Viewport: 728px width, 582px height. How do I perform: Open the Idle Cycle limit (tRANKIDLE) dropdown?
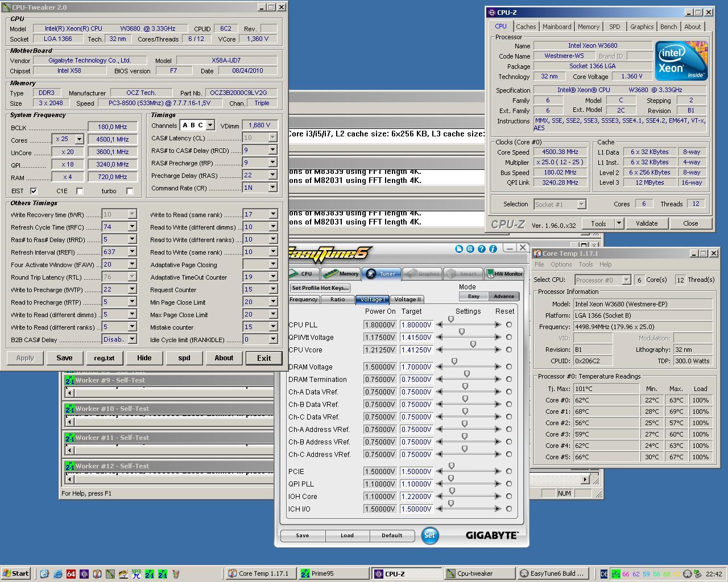(x=273, y=339)
